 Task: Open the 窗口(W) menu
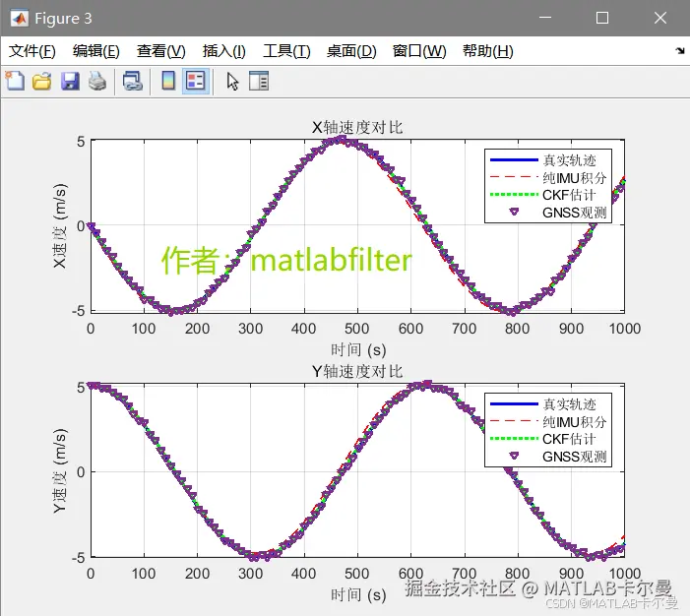[419, 51]
